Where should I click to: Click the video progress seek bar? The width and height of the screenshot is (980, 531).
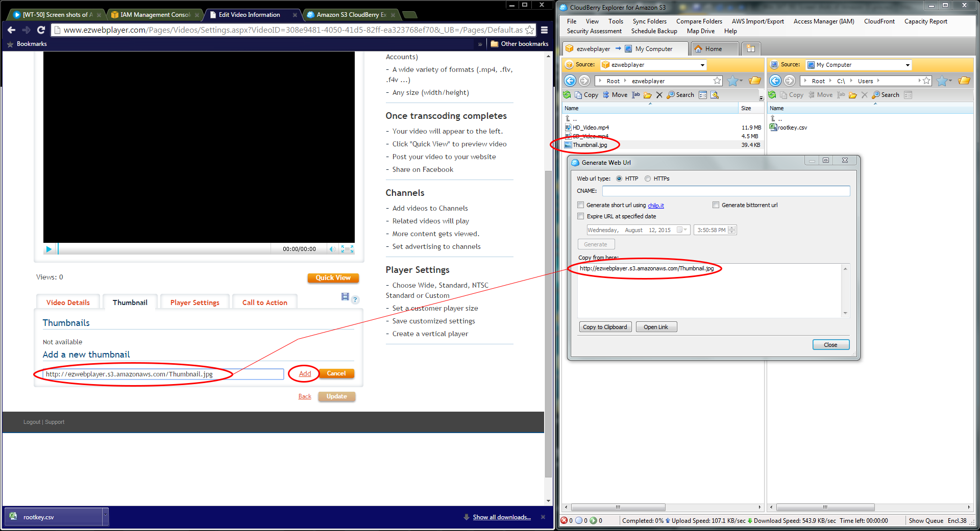tap(164, 249)
